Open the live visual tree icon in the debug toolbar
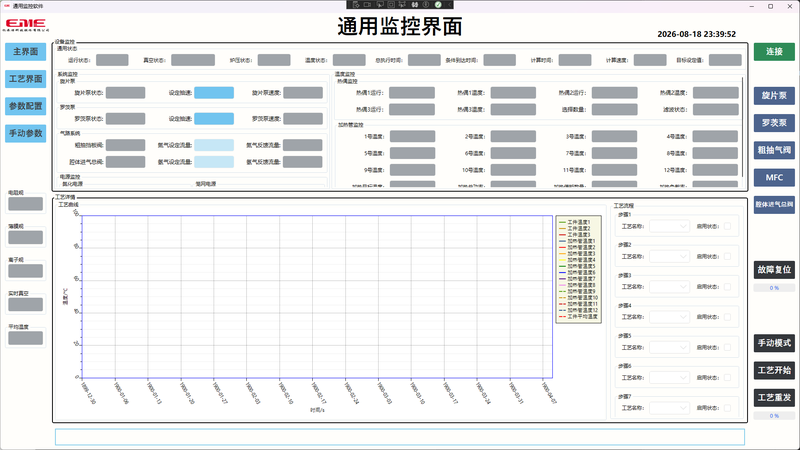 [356, 5]
